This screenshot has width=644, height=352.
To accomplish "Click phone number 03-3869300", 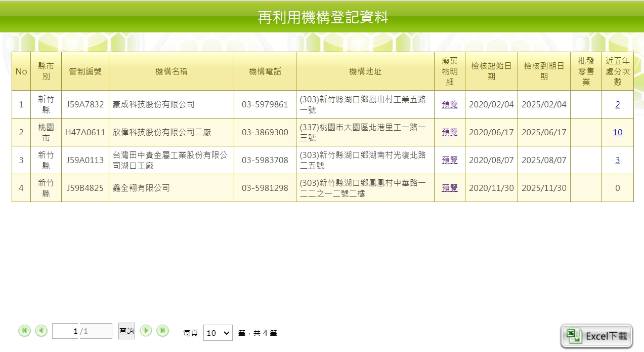I will coord(265,132).
